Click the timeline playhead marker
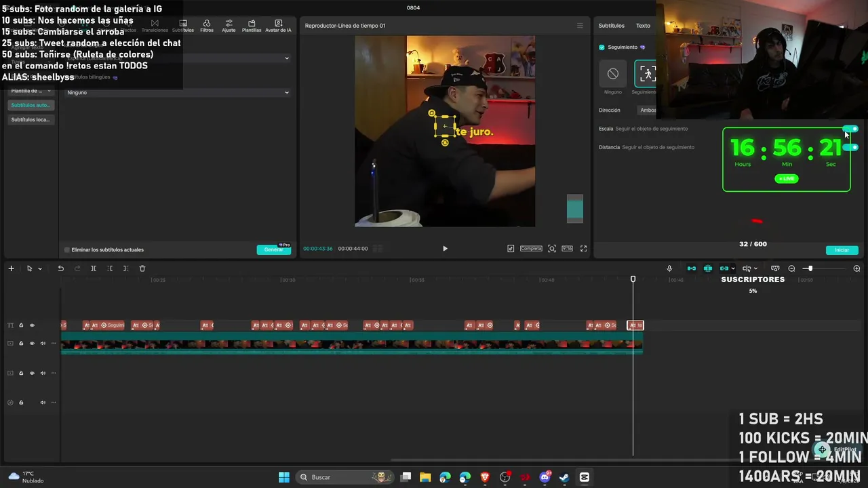Screen dimensions: 868x488 pos(633,279)
